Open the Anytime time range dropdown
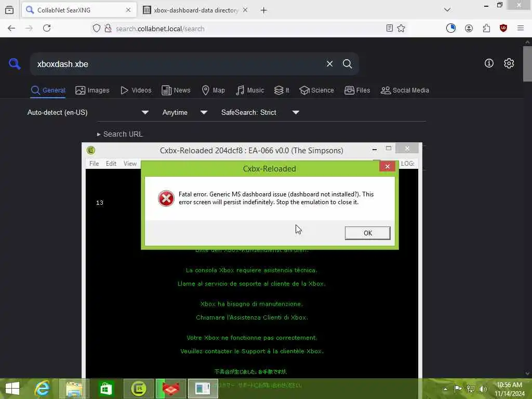 tap(185, 112)
